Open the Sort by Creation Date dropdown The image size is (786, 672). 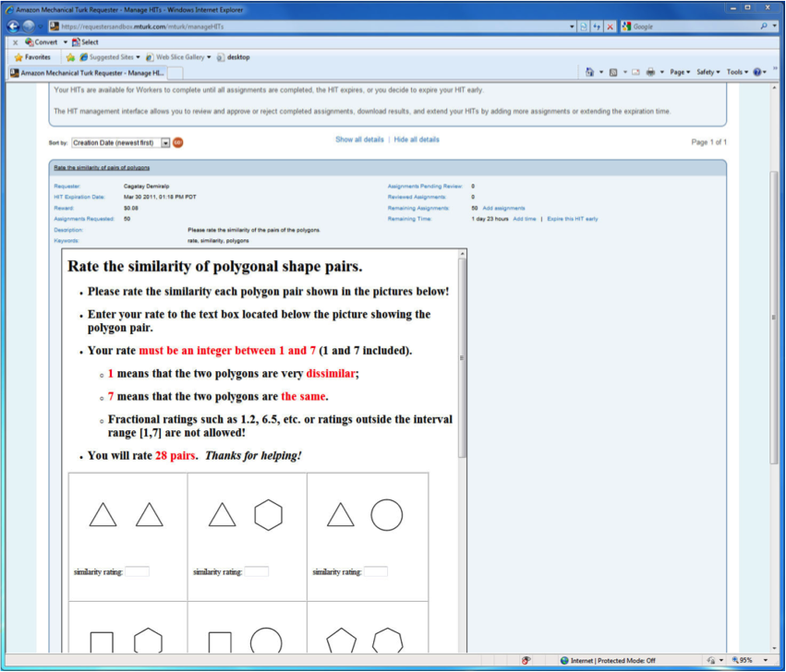click(121, 143)
